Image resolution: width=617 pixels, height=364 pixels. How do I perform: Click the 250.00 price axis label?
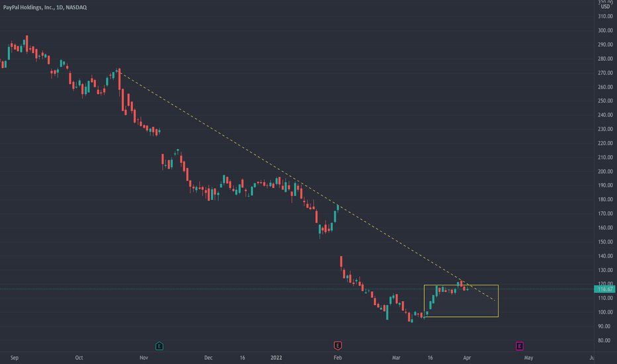[605, 101]
